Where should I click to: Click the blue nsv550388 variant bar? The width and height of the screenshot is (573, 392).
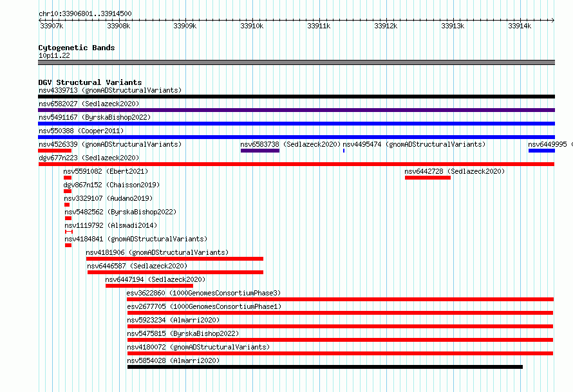click(296, 137)
